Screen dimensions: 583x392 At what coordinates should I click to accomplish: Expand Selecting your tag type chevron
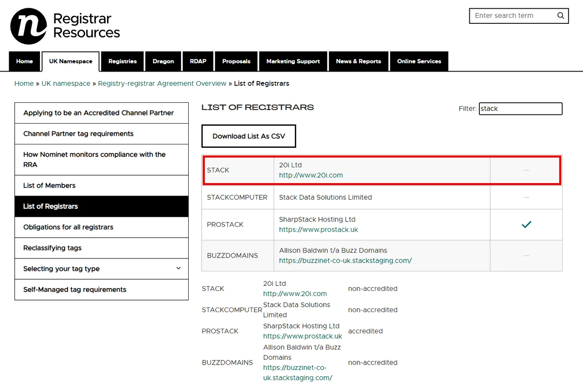click(x=179, y=268)
